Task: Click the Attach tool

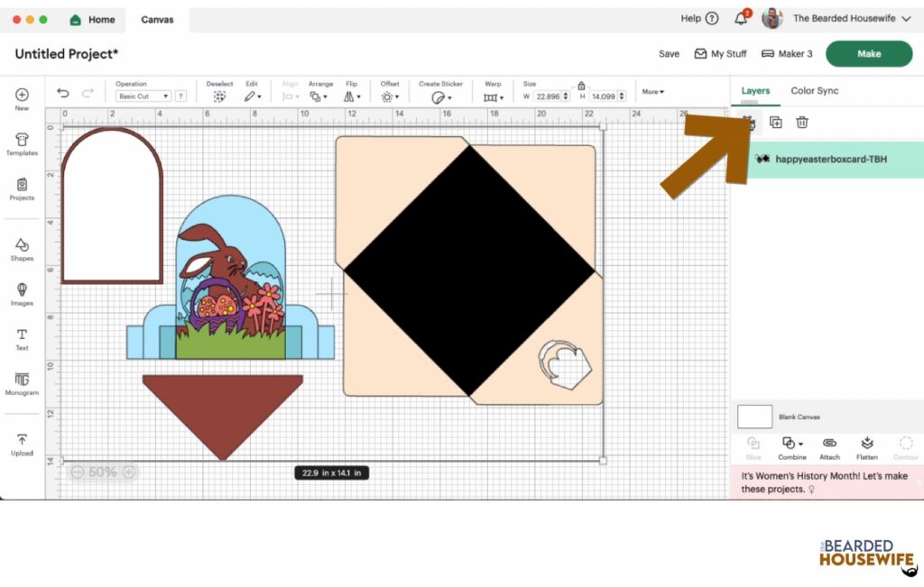Action: (829, 448)
